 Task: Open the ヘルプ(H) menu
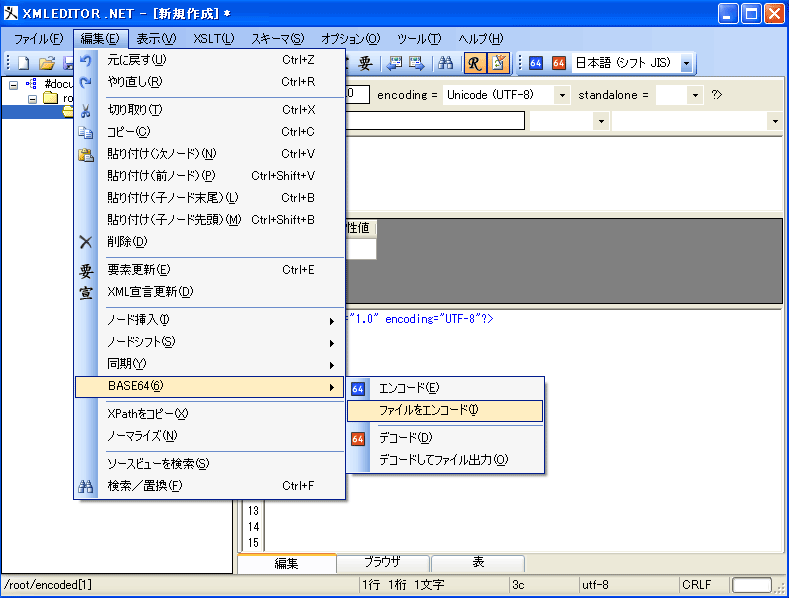(x=481, y=39)
